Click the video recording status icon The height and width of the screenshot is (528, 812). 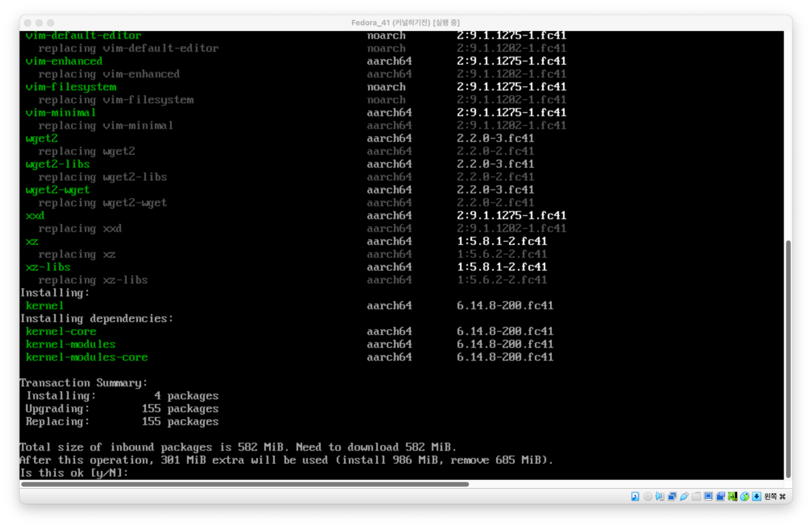(720, 496)
